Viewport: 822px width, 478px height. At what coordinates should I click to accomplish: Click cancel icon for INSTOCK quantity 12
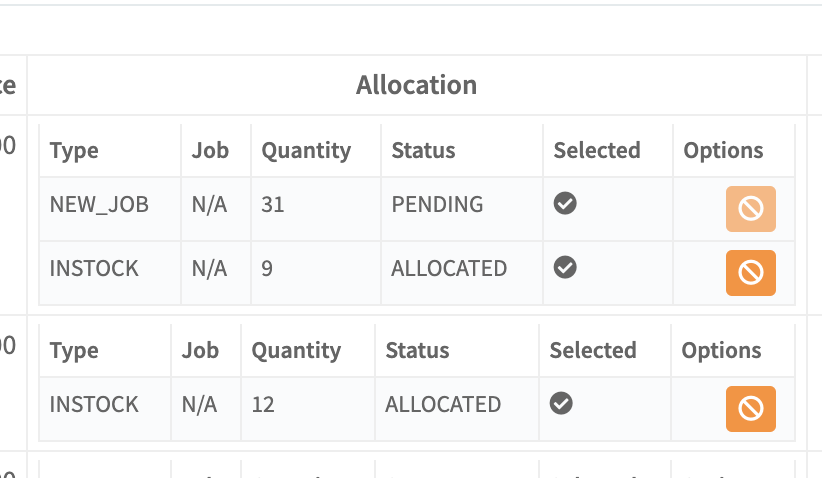coord(750,408)
